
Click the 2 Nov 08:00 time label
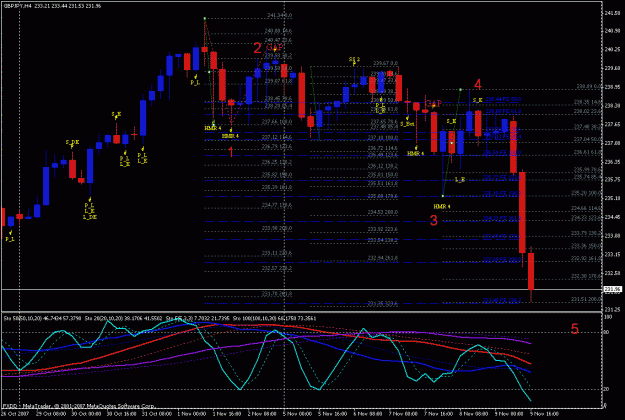tap(261, 414)
